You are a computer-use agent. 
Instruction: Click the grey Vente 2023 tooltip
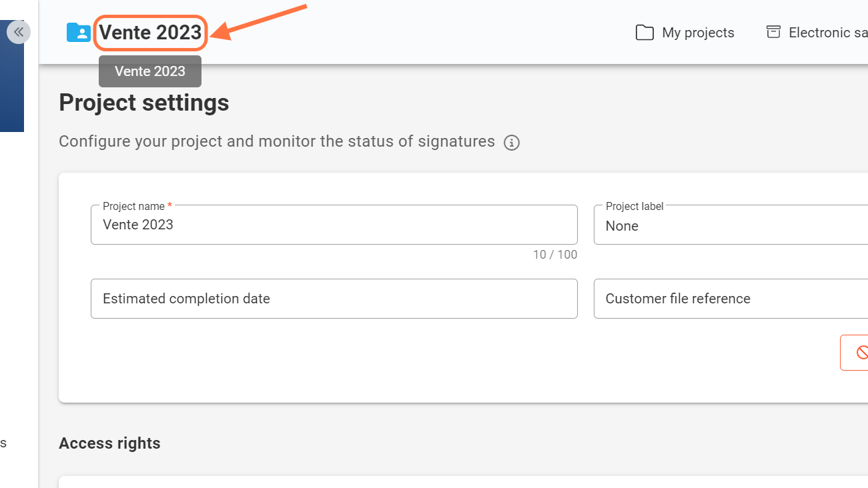click(150, 71)
